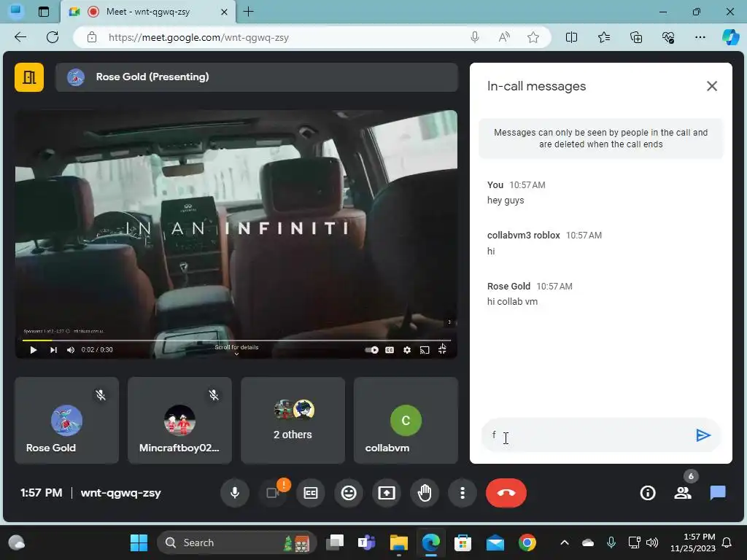The image size is (747, 560).
Task: Open Microsoft Store from the taskbar
Action: pos(462,542)
